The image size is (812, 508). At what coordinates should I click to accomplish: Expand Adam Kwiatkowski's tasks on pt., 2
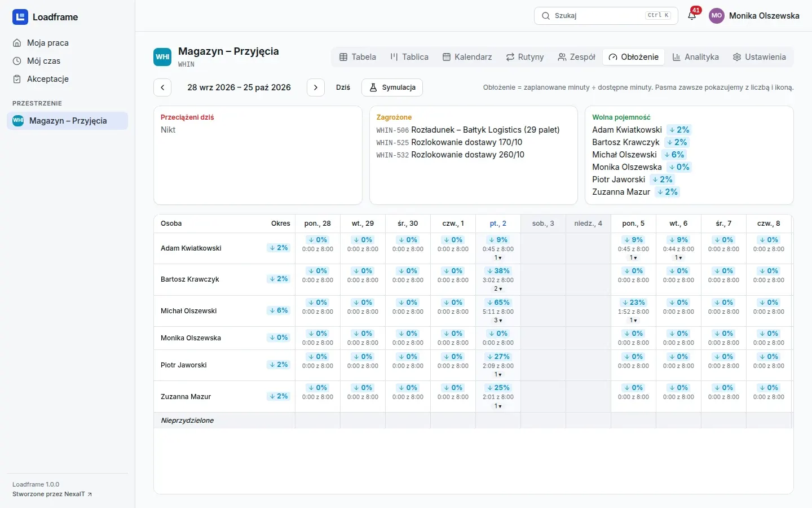(x=498, y=257)
